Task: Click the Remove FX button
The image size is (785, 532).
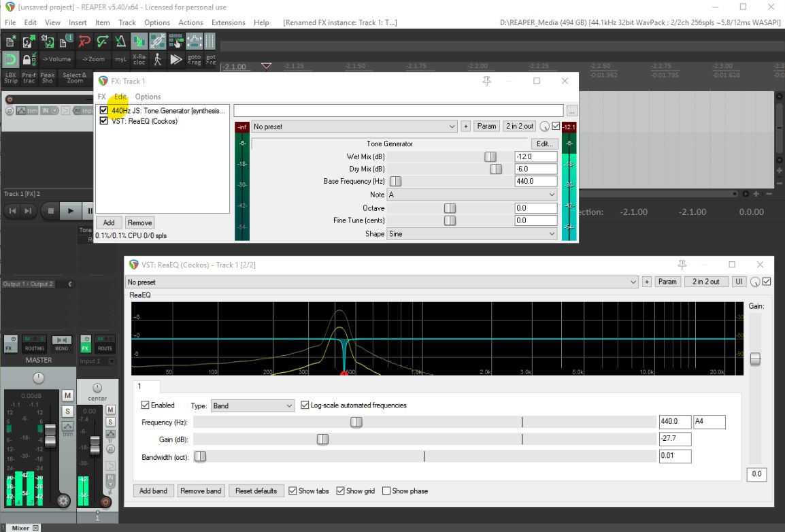Action: point(139,222)
